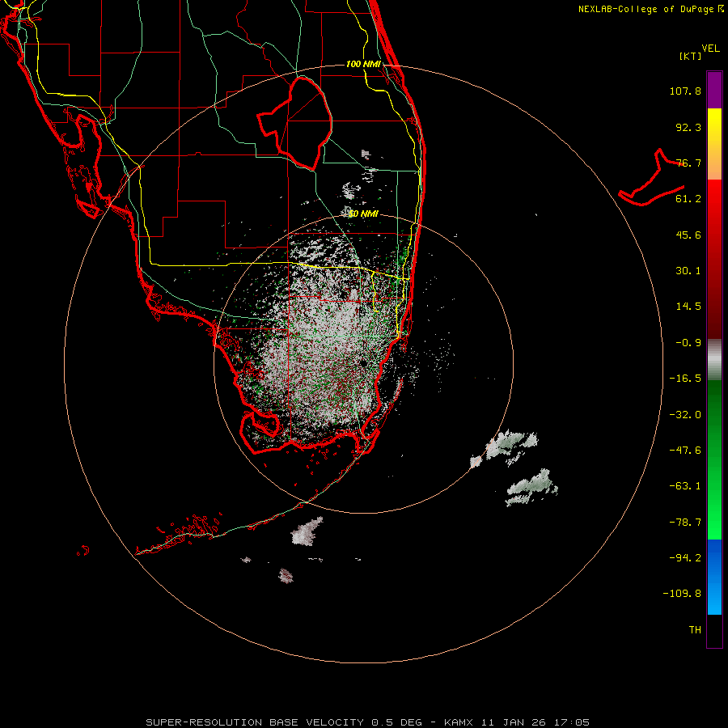The image size is (728, 728).
Task: Click the 45.6 scale value
Action: pos(688,235)
